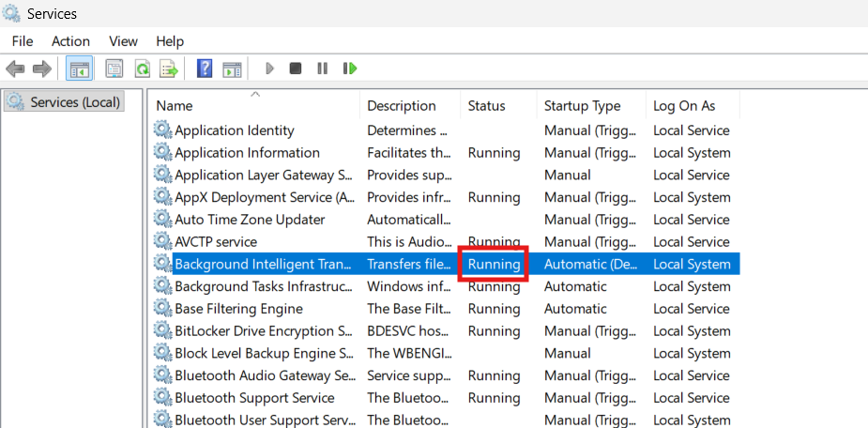Open the View menu
868x428 pixels.
point(124,41)
